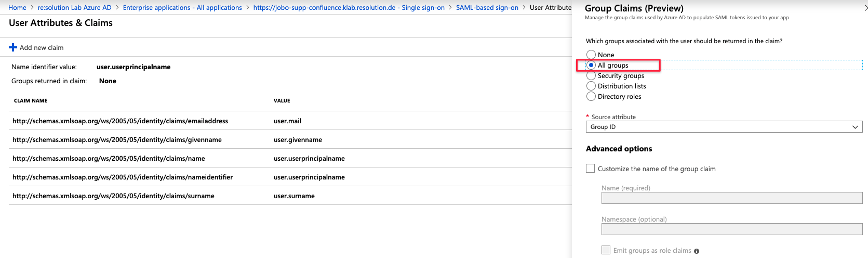This screenshot has height=258, width=868.
Task: Select the None radio button
Action: tap(591, 55)
